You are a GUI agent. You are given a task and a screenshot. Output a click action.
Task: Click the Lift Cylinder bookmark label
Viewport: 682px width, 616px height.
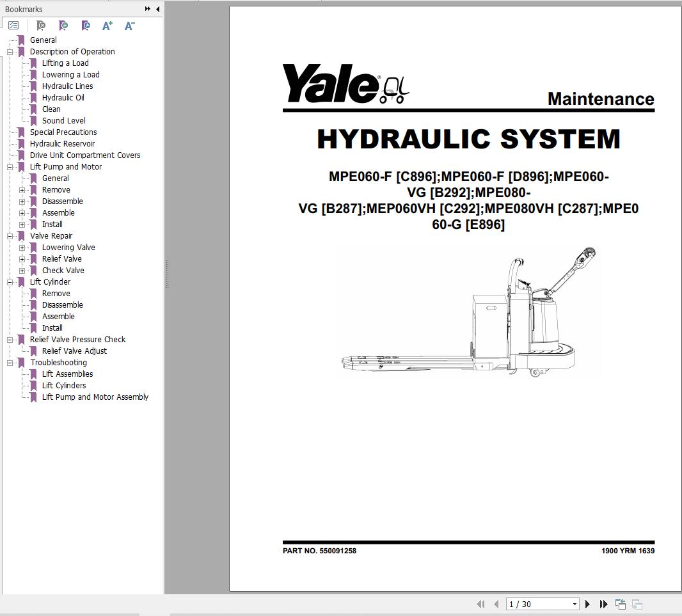[50, 282]
